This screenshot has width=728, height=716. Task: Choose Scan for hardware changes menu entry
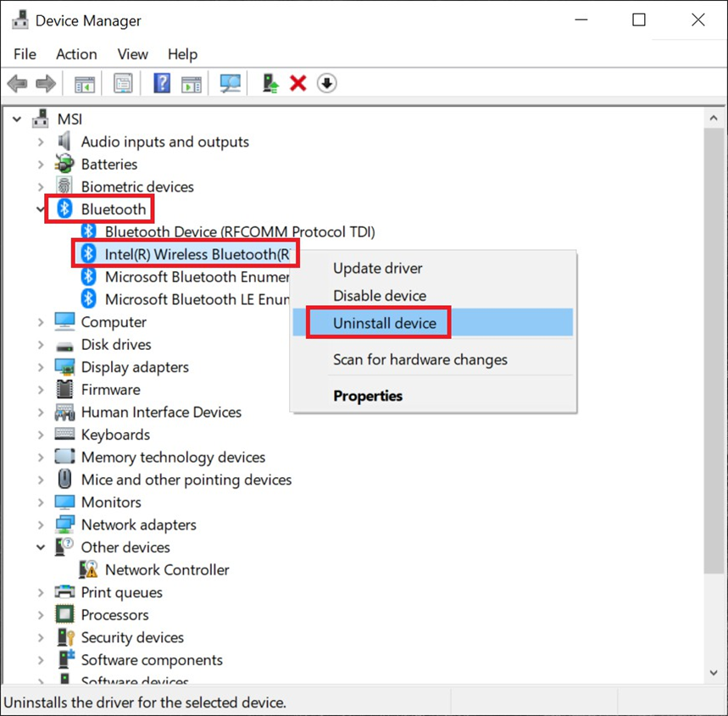click(x=432, y=359)
